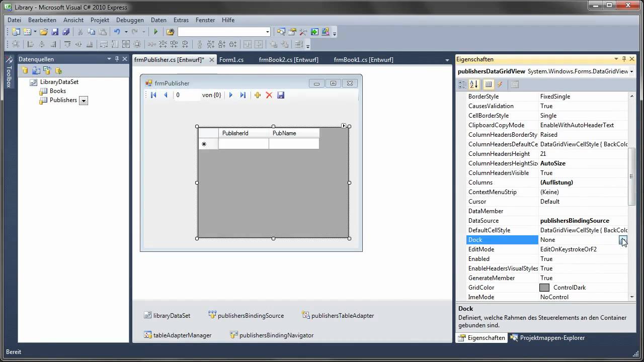Image resolution: width=644 pixels, height=362 pixels.
Task: Switch to the frmBook2.cs [Entwurf] tab
Action: point(289,59)
